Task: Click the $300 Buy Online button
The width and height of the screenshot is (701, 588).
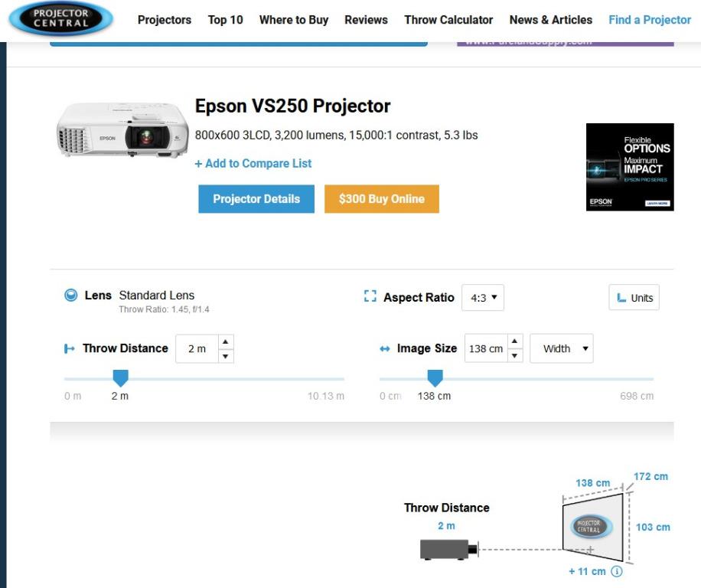Action: click(381, 199)
